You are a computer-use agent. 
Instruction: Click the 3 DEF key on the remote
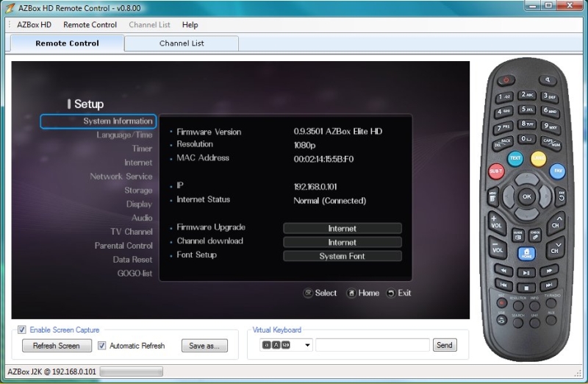click(549, 96)
